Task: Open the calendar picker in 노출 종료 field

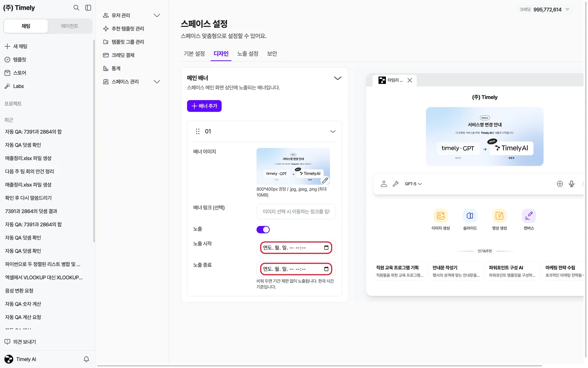Action: click(x=326, y=269)
